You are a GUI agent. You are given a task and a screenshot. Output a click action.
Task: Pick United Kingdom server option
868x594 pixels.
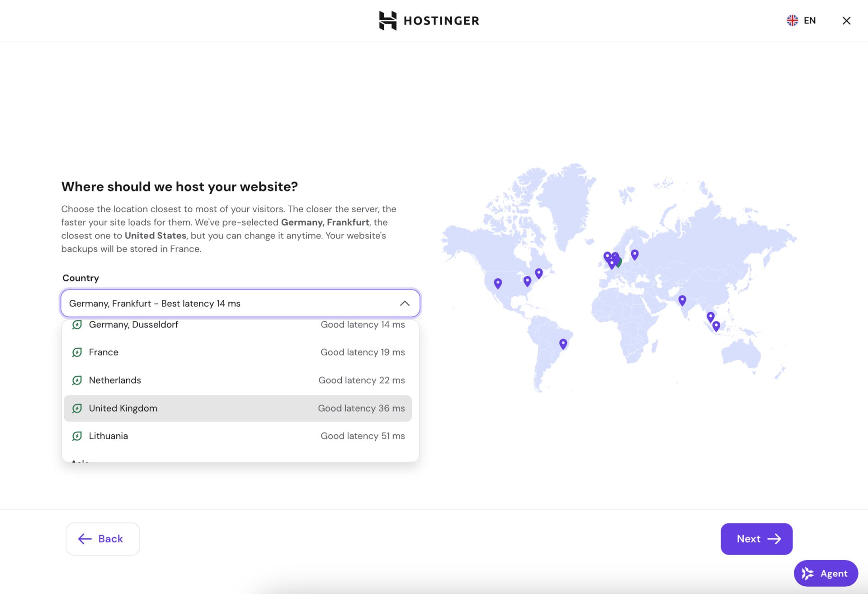(x=238, y=408)
